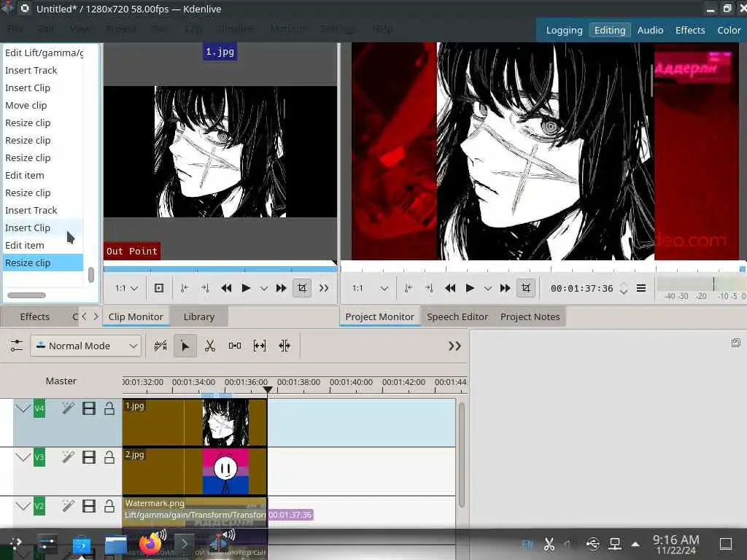
Task: Set zone out point in Project Monitor
Action: tap(429, 288)
